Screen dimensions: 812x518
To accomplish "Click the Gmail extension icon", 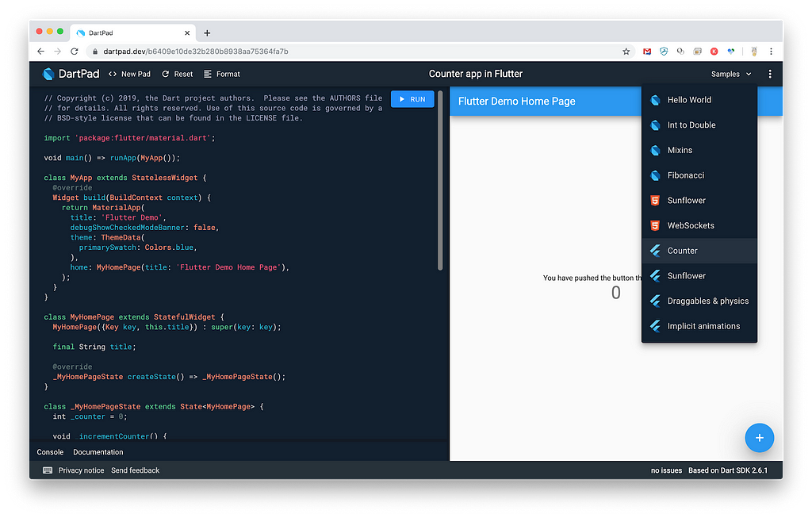I will click(x=647, y=52).
